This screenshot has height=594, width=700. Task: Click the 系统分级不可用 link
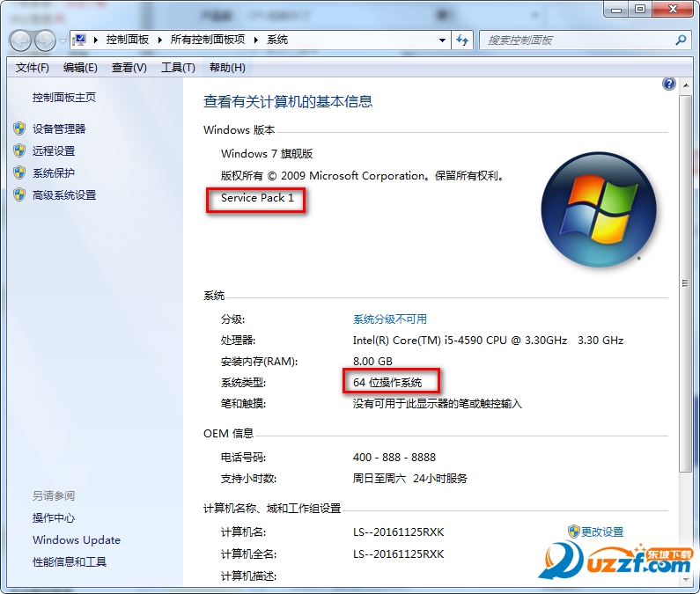pyautogui.click(x=390, y=319)
